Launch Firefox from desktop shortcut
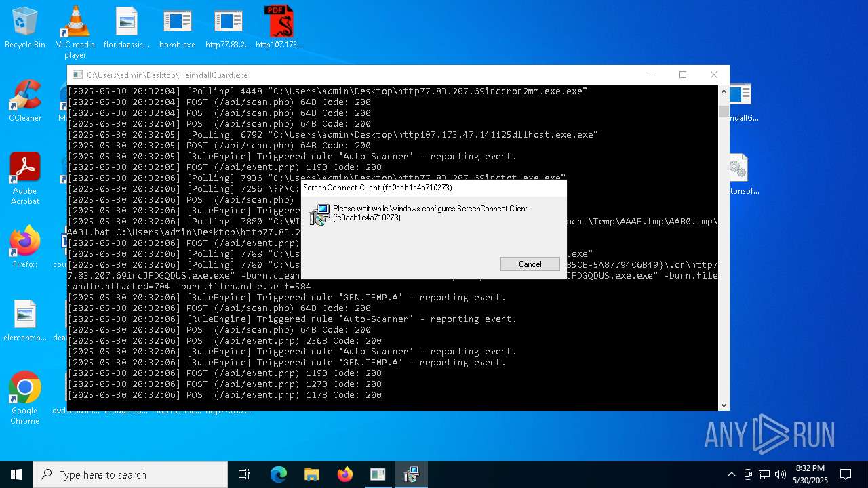 click(x=25, y=247)
